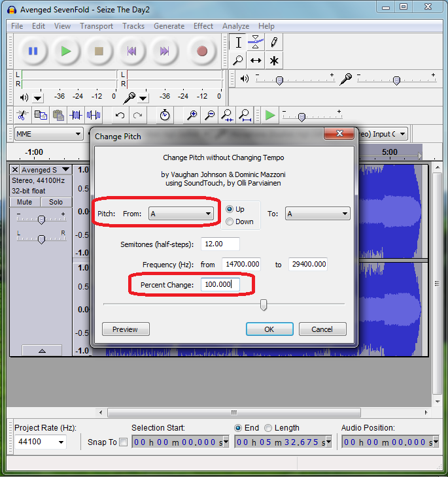Open input meter options dropdown arrow
The width and height of the screenshot is (448, 477).
tap(143, 98)
